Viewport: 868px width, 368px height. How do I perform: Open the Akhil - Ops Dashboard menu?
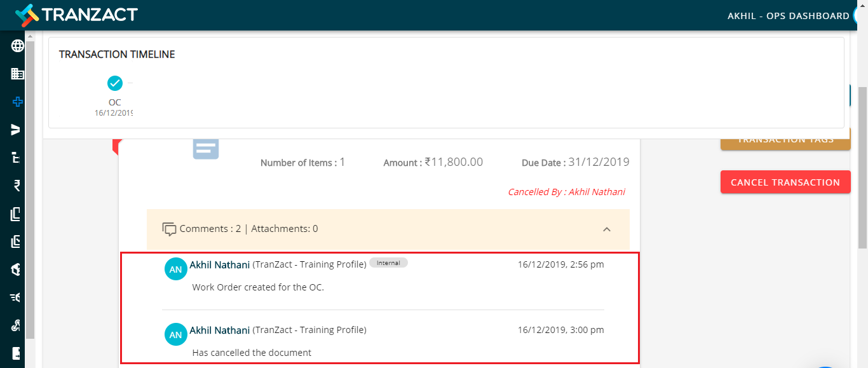tap(788, 15)
